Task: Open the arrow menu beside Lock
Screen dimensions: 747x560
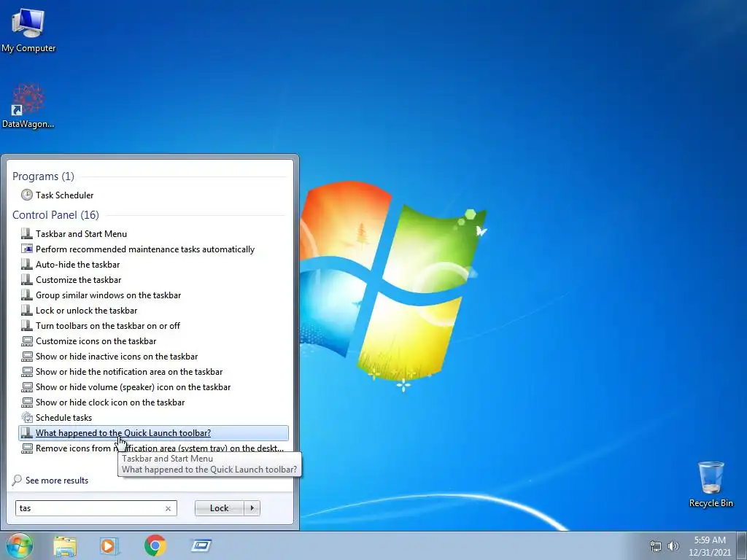Action: [252, 508]
